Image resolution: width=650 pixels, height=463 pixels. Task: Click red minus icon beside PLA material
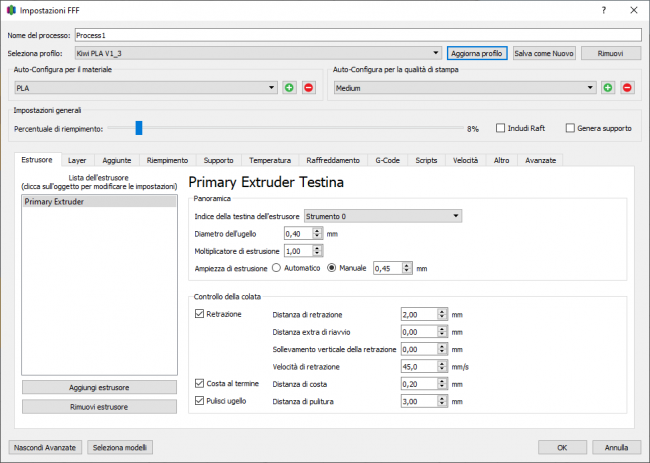[308, 88]
